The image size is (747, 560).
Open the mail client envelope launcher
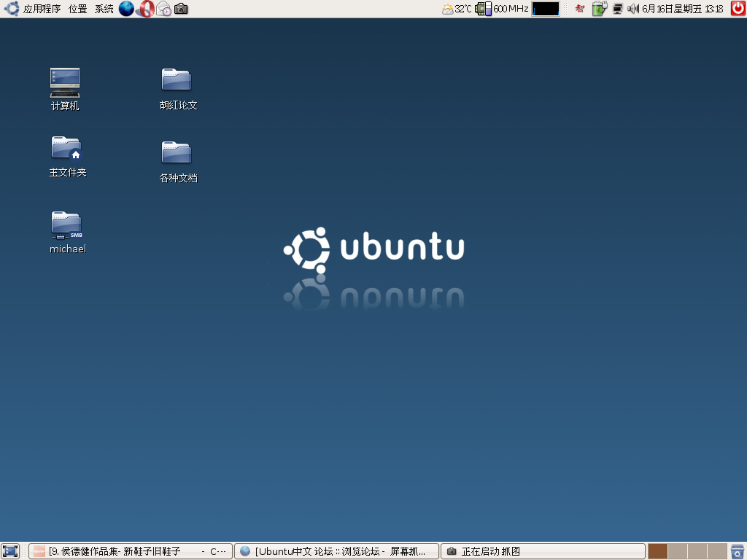(x=163, y=9)
